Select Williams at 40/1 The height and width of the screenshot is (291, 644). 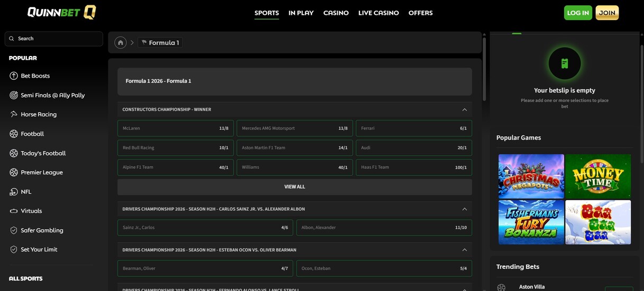tap(295, 167)
